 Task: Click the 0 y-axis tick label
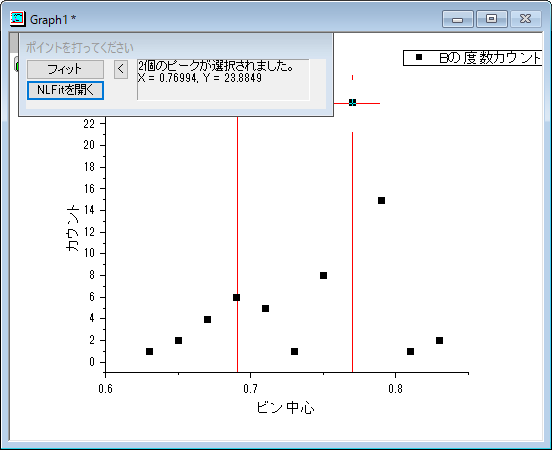click(x=92, y=362)
